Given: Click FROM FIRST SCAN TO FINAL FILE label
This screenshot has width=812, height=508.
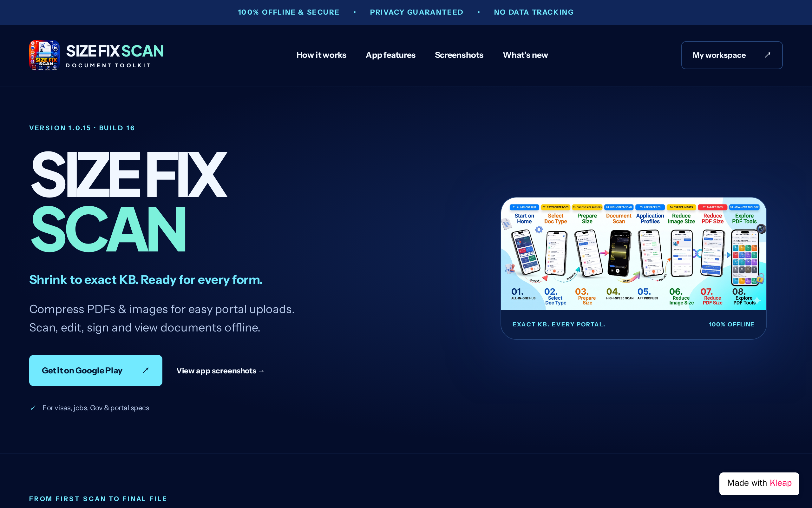Looking at the screenshot, I should point(98,499).
